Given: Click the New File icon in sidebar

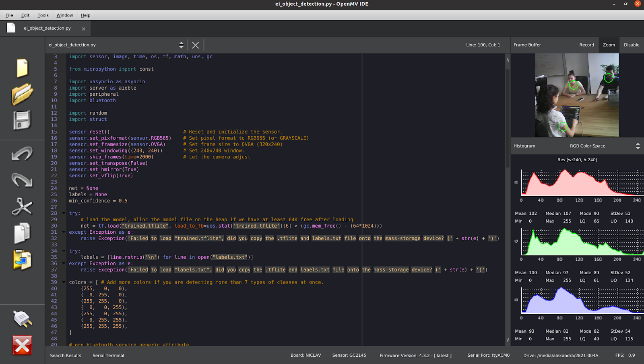Looking at the screenshot, I should pos(22,68).
